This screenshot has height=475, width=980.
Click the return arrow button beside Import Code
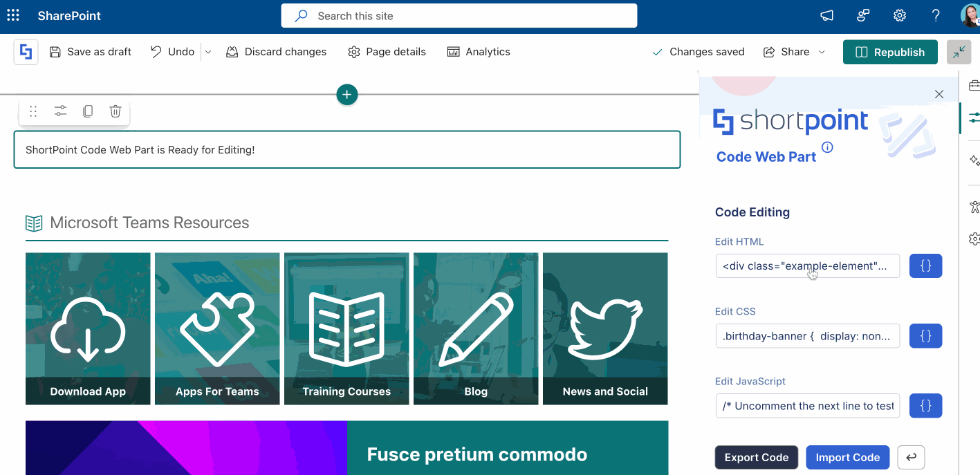point(912,457)
